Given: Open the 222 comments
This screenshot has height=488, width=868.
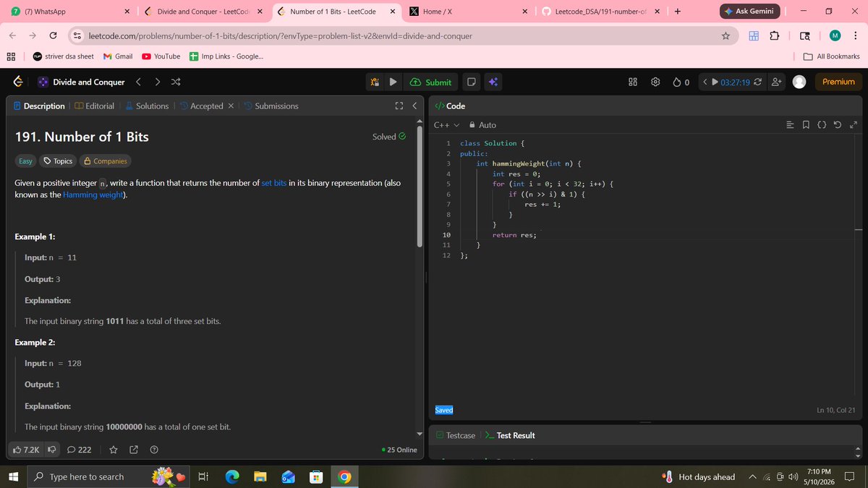Looking at the screenshot, I should point(79,450).
